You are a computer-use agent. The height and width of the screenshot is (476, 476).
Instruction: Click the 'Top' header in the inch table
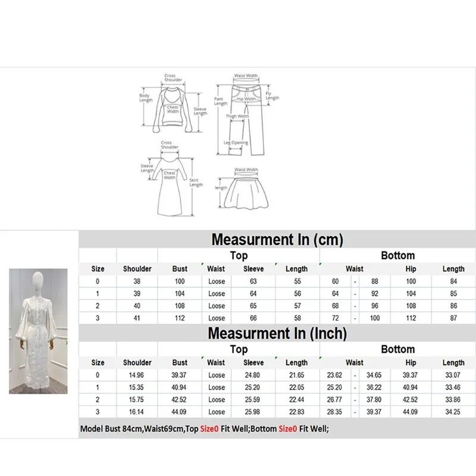coord(239,349)
